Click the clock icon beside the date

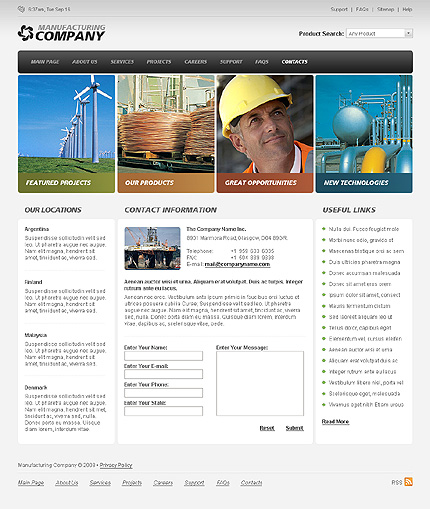tap(21, 9)
